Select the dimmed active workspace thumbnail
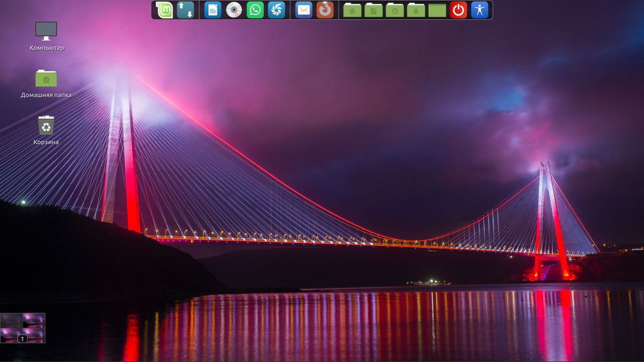Viewport: 644px width, 362px height. click(x=11, y=321)
